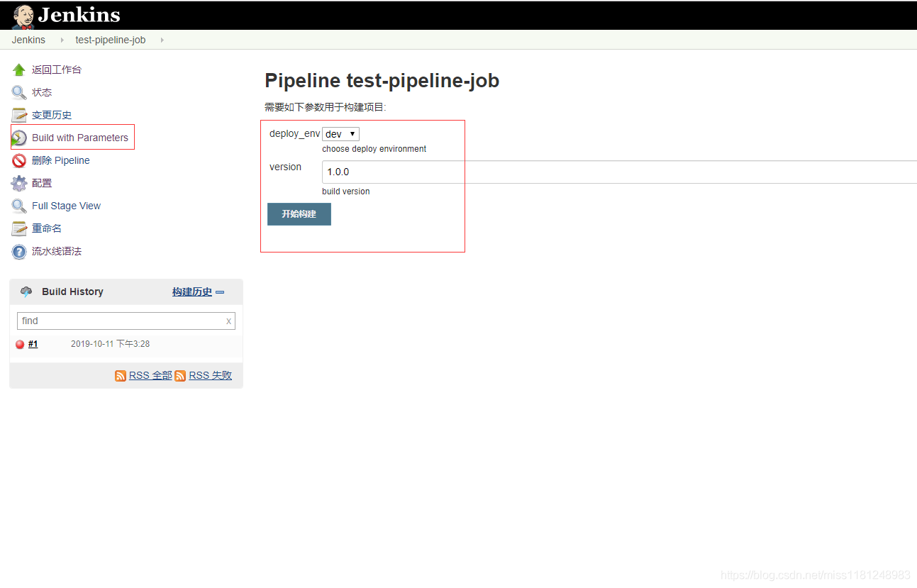Open build #1 link
The height and width of the screenshot is (588, 917).
point(33,344)
